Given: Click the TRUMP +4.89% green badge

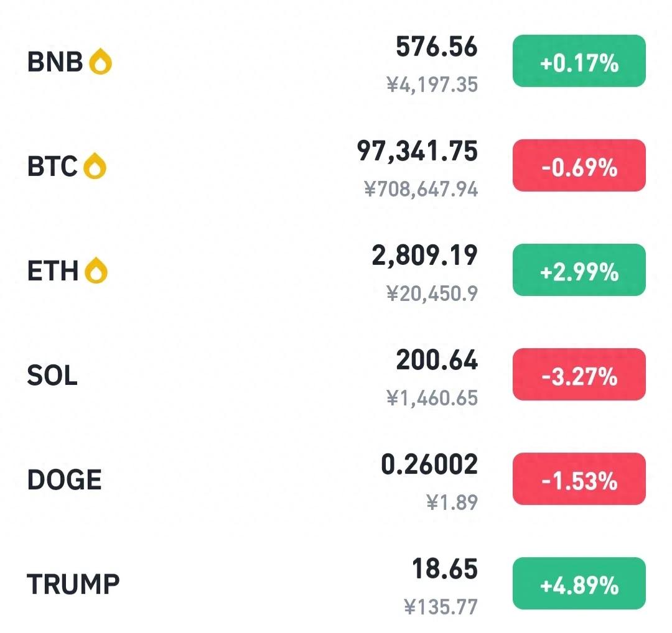Looking at the screenshot, I should (x=579, y=583).
